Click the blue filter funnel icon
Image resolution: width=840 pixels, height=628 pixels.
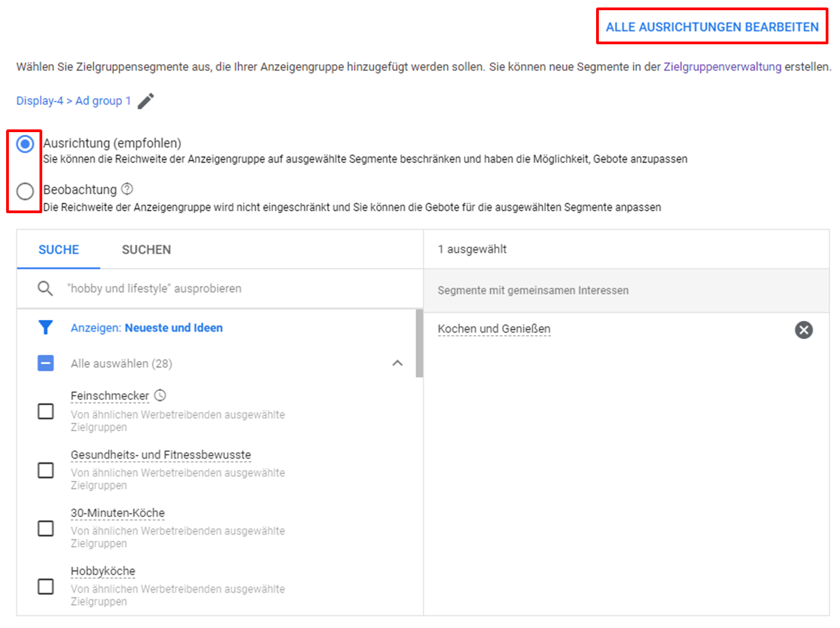(45, 328)
